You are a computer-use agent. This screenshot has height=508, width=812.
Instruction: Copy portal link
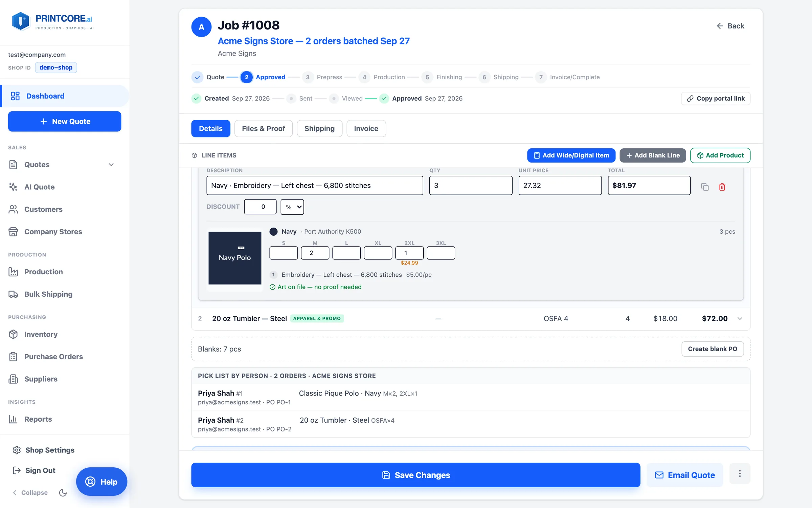tap(715, 99)
